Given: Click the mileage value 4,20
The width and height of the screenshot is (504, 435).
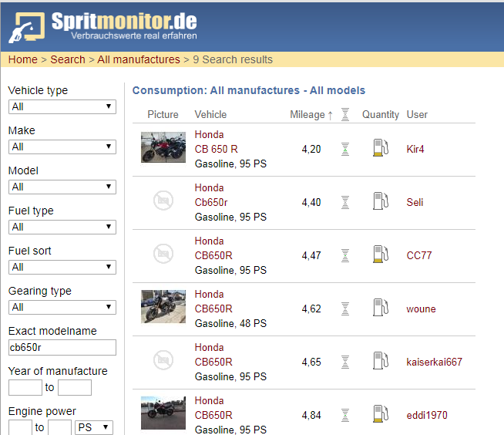Looking at the screenshot, I should pos(311,150).
